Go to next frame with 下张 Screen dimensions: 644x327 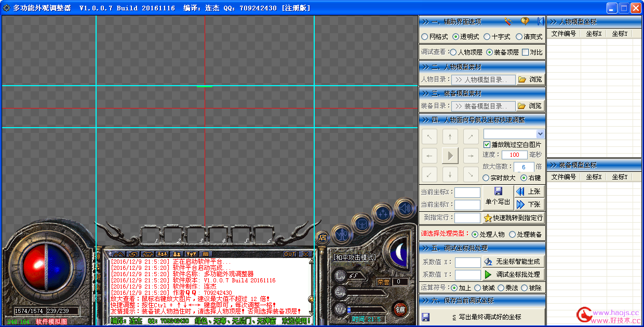click(x=529, y=204)
